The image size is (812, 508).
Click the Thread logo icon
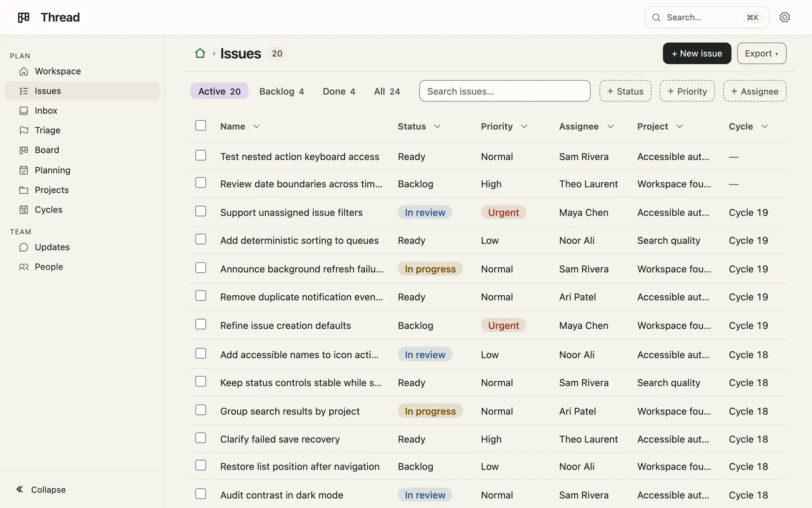click(23, 17)
